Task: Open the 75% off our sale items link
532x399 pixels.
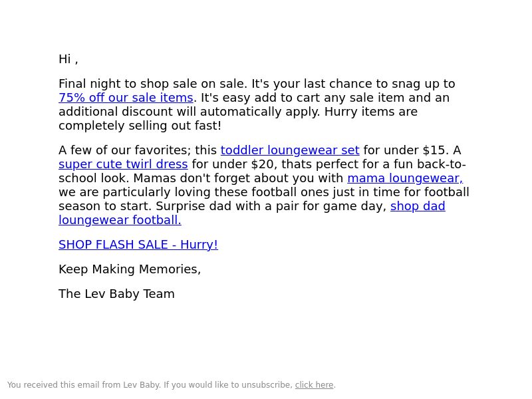Action: coord(126,98)
